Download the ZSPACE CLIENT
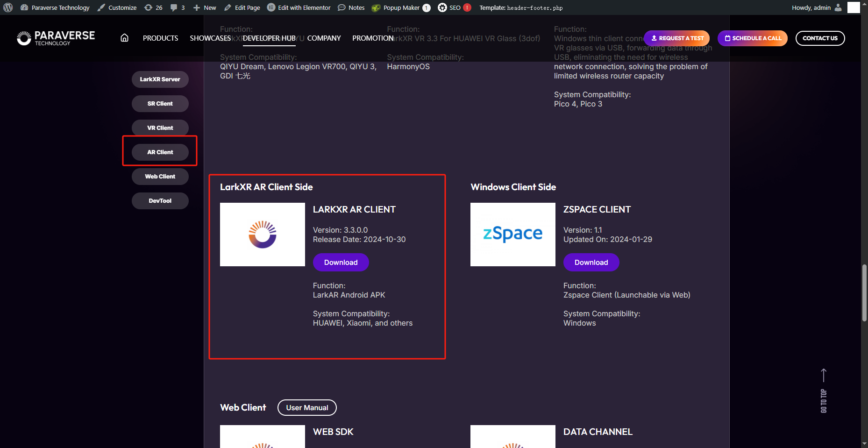The width and height of the screenshot is (868, 448). (x=591, y=263)
